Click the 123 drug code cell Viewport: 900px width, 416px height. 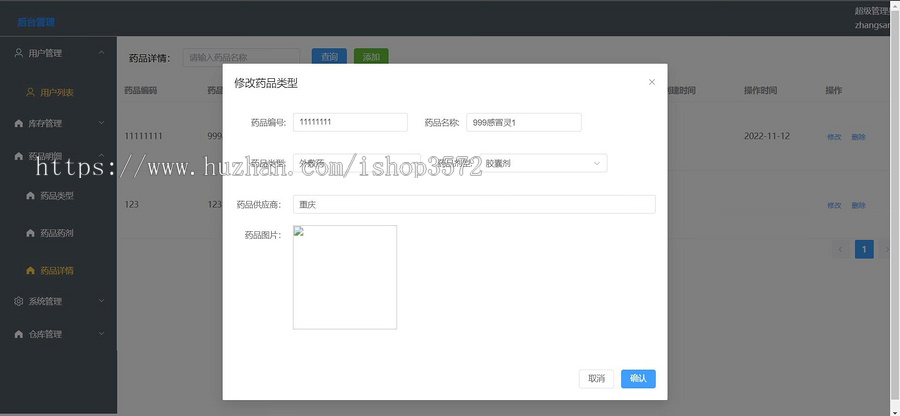pos(131,204)
